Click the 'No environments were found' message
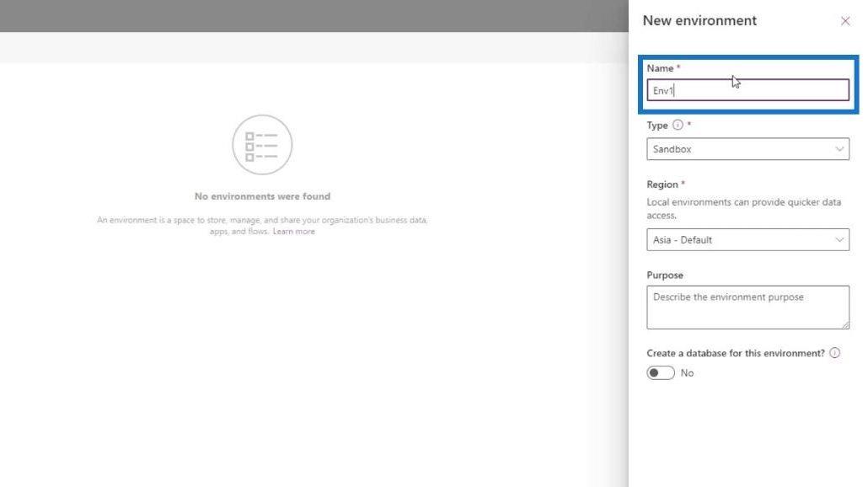868x487 pixels. coord(262,196)
